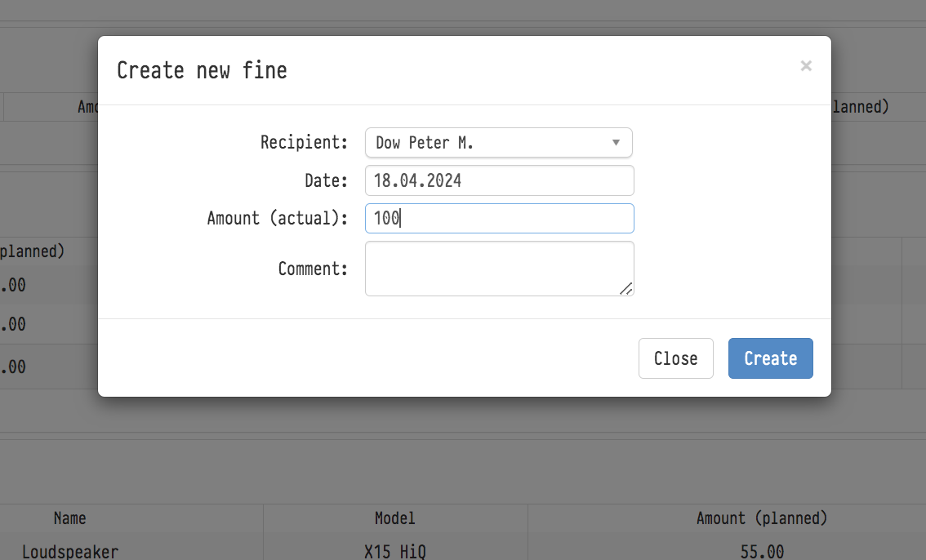This screenshot has height=560, width=926.
Task: Dismiss the dialog with the X icon
Action: 806,66
